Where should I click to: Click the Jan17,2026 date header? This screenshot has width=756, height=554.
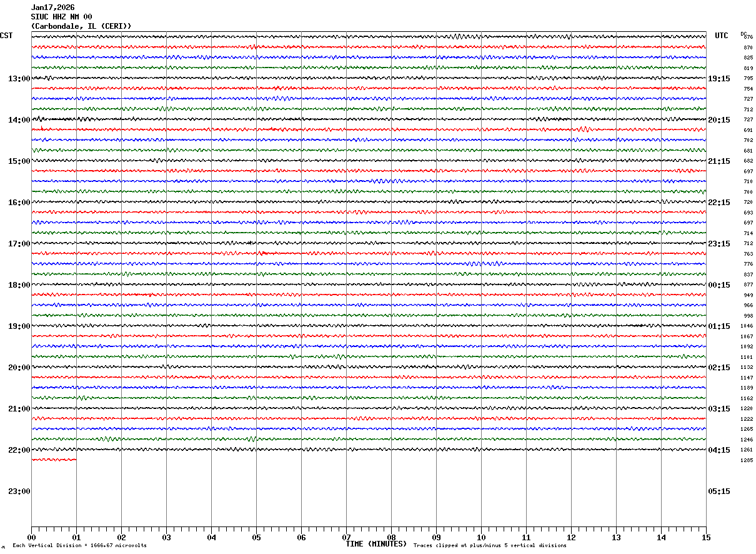(x=52, y=8)
